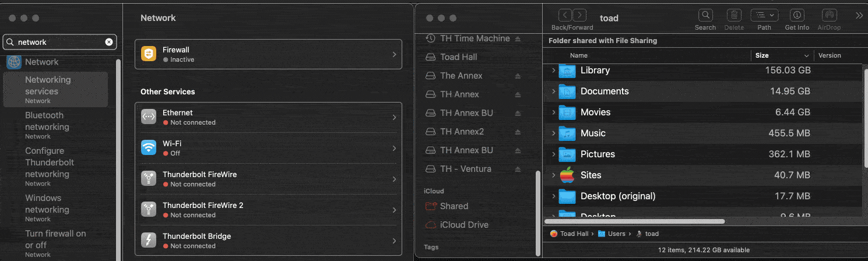The image size is (868, 261).
Task: Select Network in Settings sidebar
Action: 41,62
